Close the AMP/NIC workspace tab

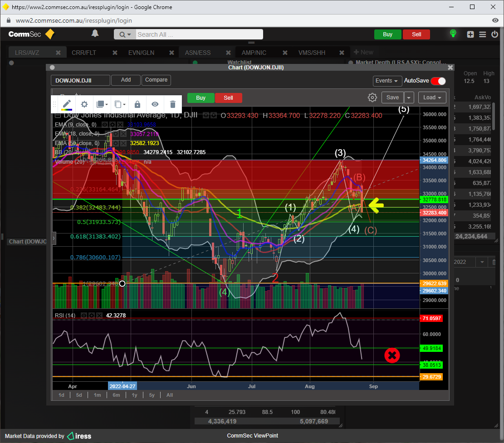285,53
